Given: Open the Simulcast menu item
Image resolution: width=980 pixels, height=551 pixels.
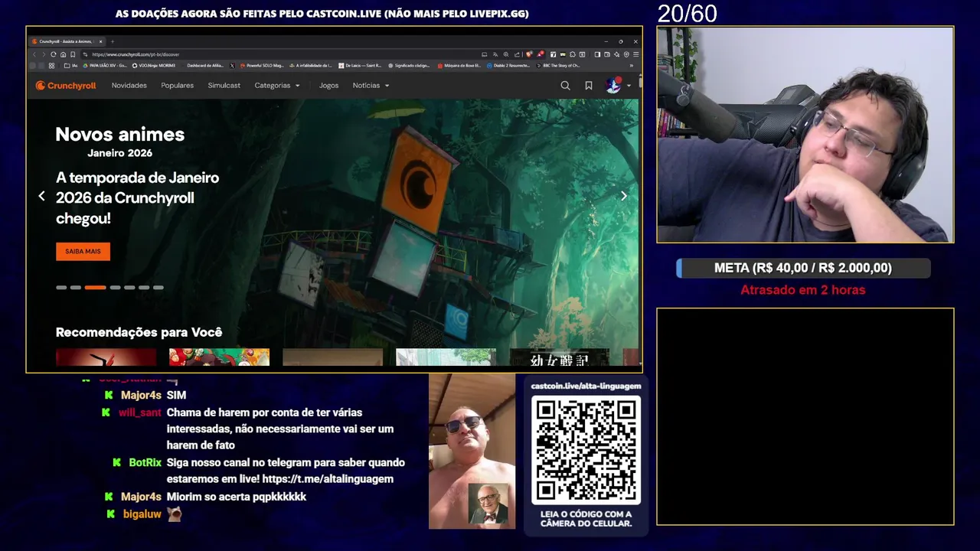Looking at the screenshot, I should point(224,86).
